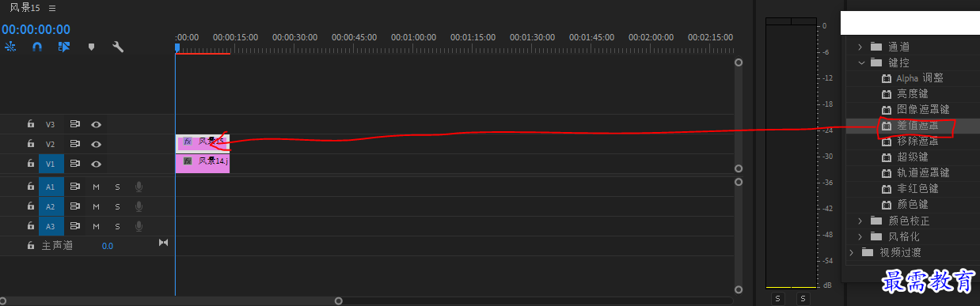Click voice-over microphone on track A2

[139, 206]
